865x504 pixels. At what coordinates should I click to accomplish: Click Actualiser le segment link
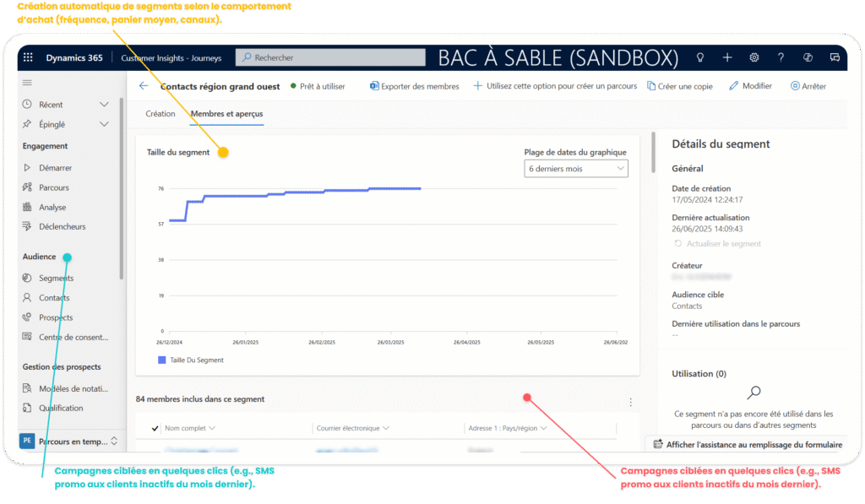[x=723, y=243]
